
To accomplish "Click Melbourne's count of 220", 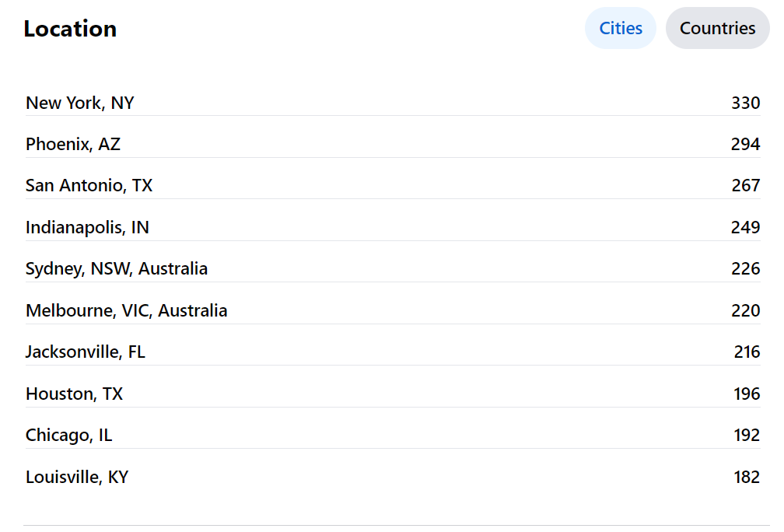I will point(745,310).
